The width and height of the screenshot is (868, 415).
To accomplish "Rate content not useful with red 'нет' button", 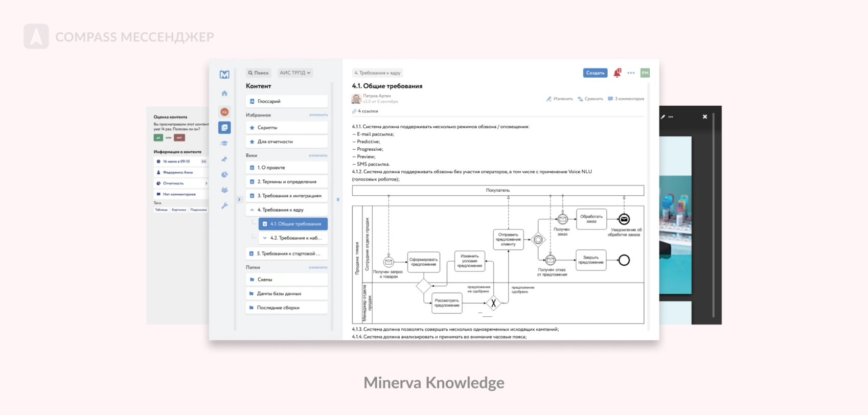I will (179, 137).
